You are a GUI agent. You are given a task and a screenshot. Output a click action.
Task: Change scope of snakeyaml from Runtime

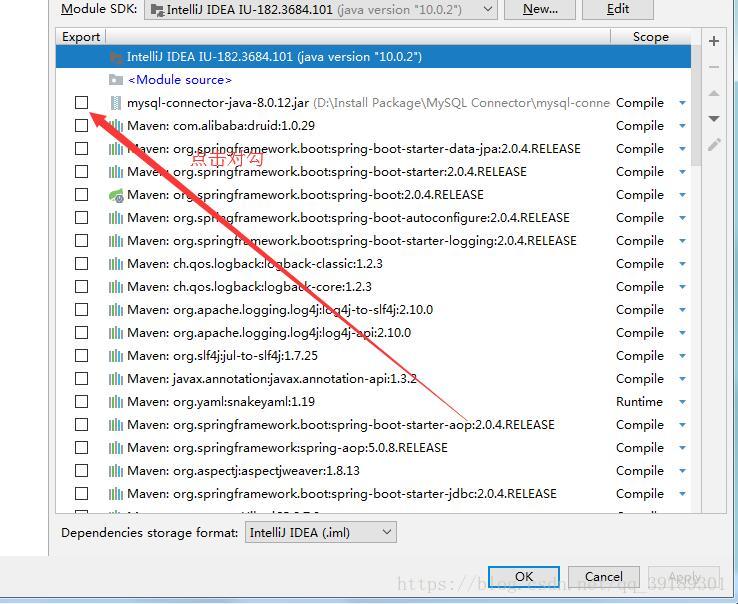pyautogui.click(x=682, y=402)
